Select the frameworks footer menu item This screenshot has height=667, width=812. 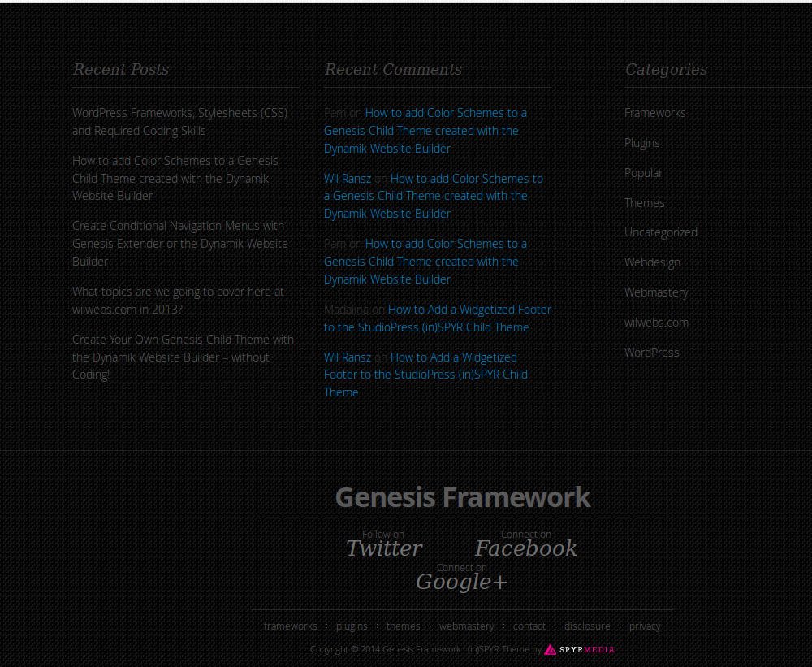(290, 626)
